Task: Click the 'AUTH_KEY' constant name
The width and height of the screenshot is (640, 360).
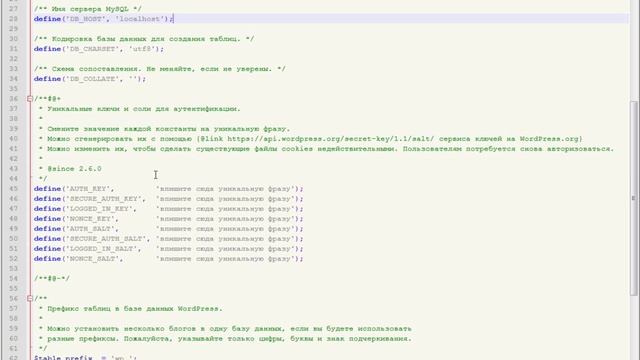Action: point(88,189)
